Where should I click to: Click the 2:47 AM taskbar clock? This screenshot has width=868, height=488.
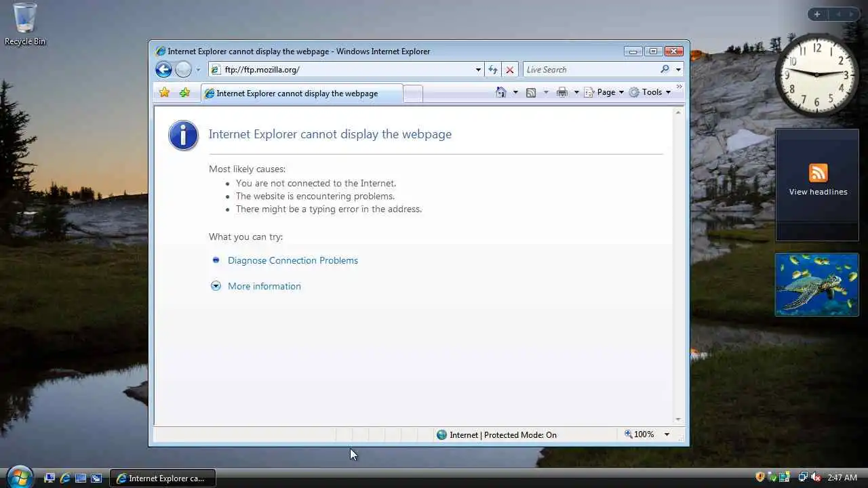[842, 478]
